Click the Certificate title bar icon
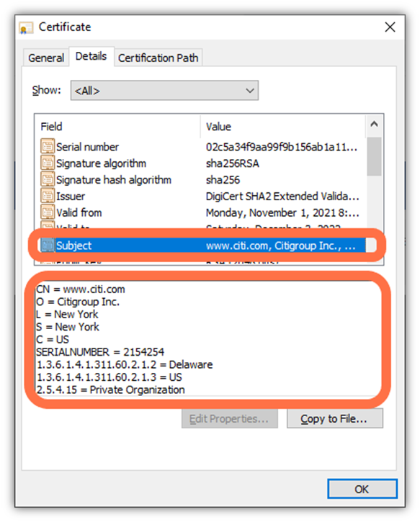420x522 pixels. [x=26, y=27]
